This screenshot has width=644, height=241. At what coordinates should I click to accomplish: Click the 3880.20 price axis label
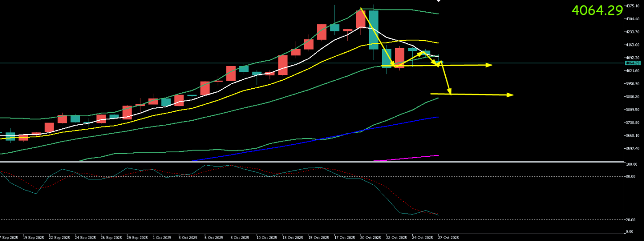(x=632, y=97)
